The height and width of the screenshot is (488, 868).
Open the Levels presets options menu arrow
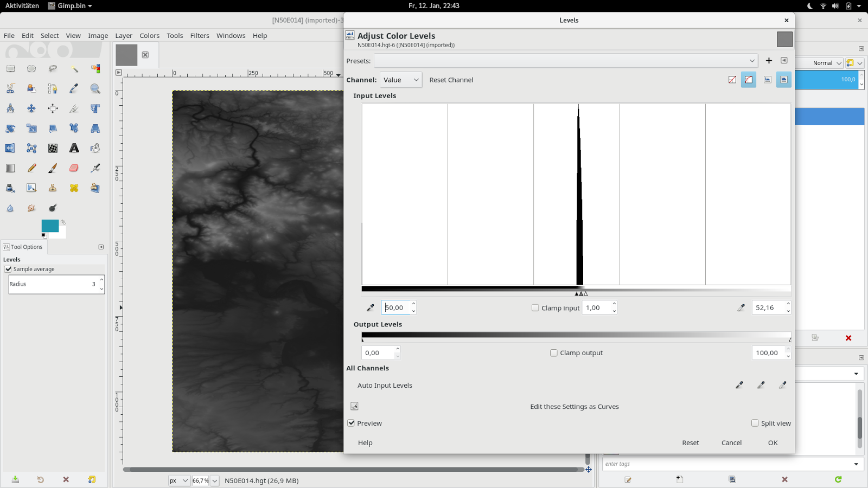tap(784, 61)
